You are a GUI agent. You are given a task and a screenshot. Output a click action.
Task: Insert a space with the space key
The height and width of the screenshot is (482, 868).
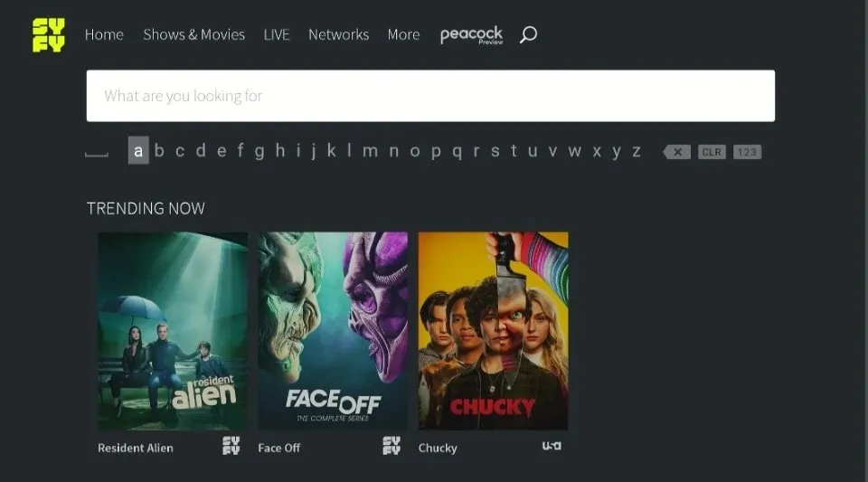click(97, 155)
